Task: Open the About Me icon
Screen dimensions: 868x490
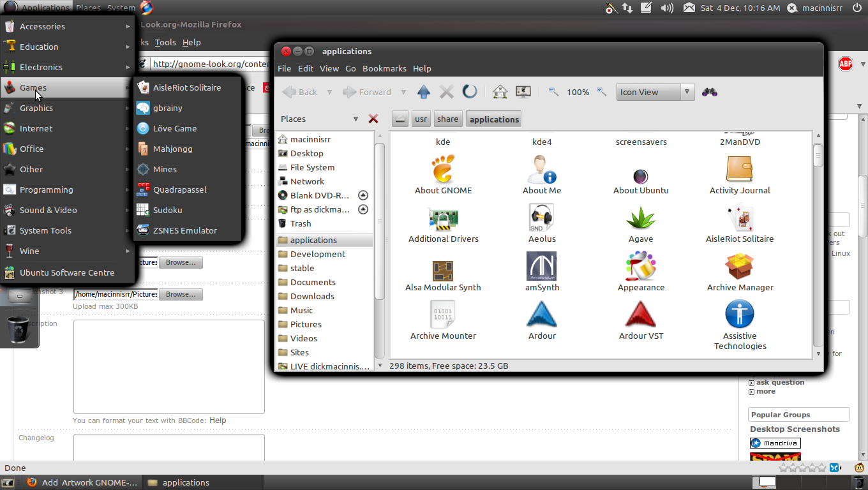Action: [542, 170]
